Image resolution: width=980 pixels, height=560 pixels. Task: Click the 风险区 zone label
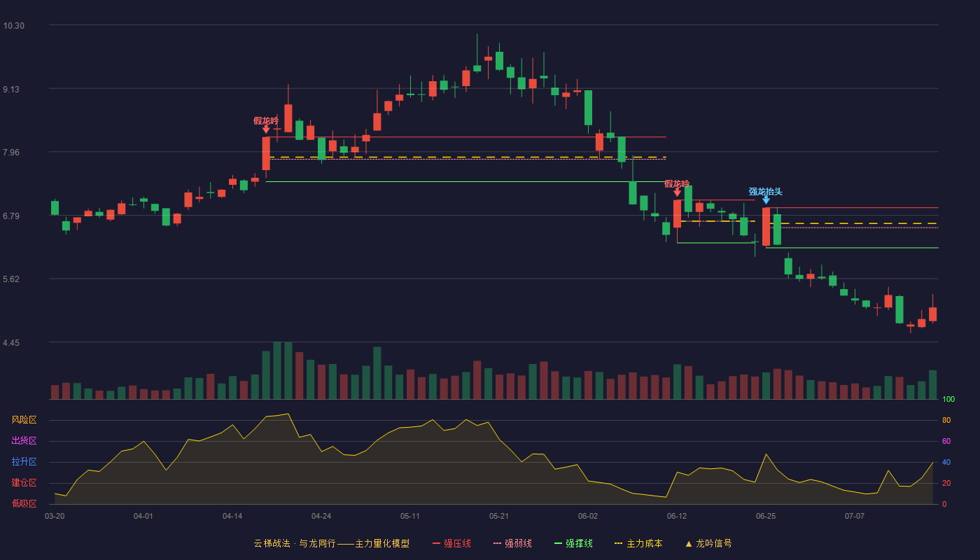[24, 420]
